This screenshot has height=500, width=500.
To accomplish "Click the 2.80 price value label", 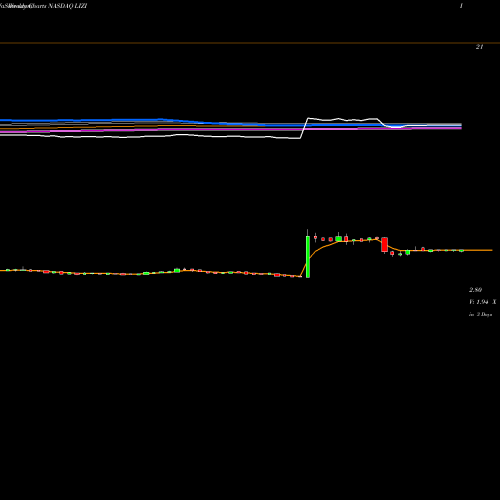I will click(475, 290).
